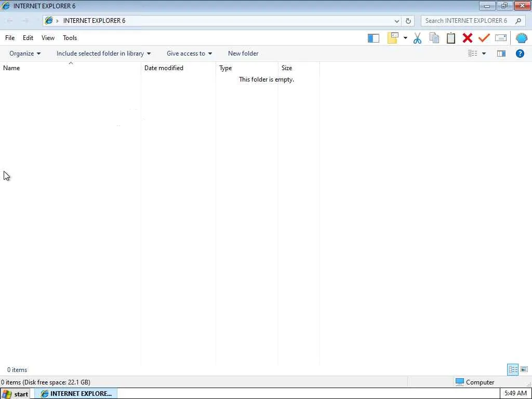Image resolution: width=532 pixels, height=399 pixels.
Task: Open the Tools menu
Action: (x=70, y=38)
